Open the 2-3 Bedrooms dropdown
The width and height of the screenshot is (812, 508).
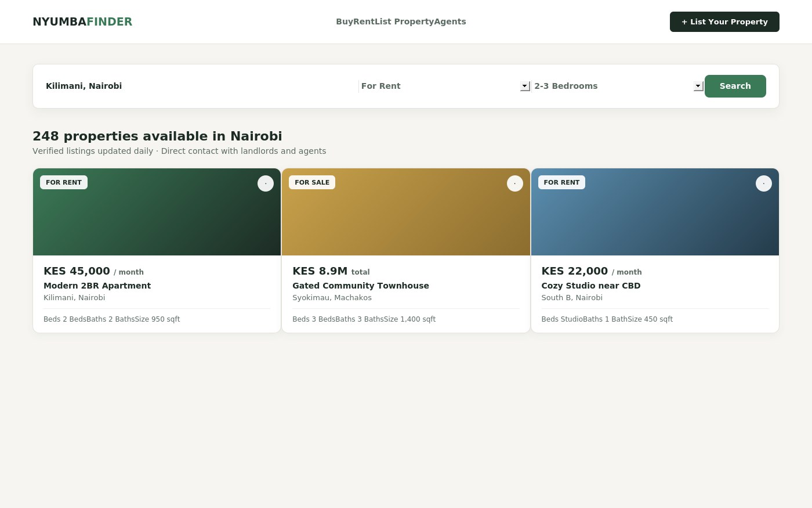pyautogui.click(x=618, y=86)
